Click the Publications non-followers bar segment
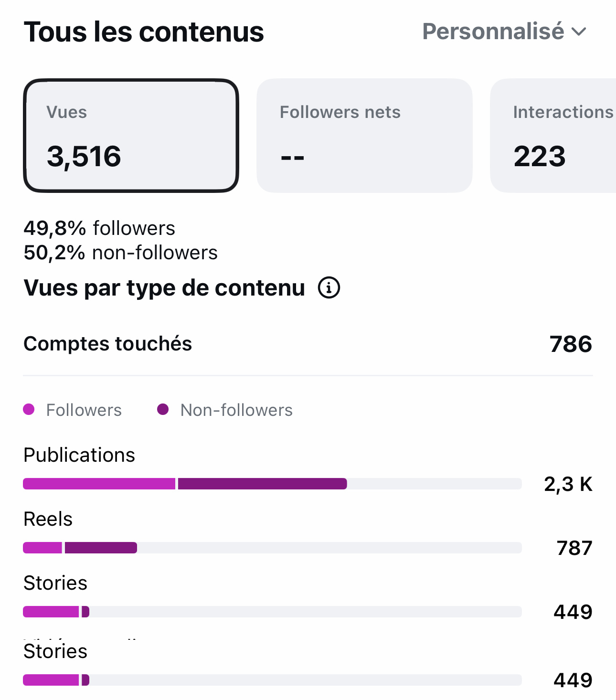The image size is (616, 700). coord(263,484)
